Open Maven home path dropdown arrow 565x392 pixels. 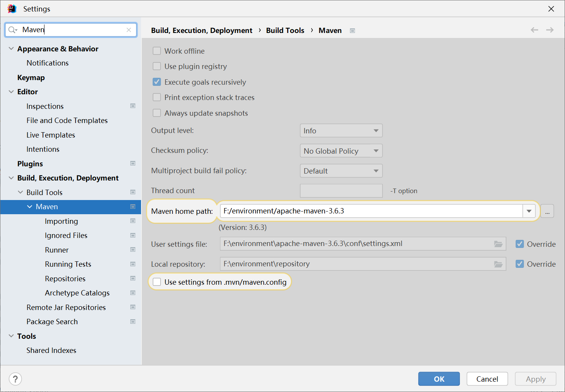(529, 211)
